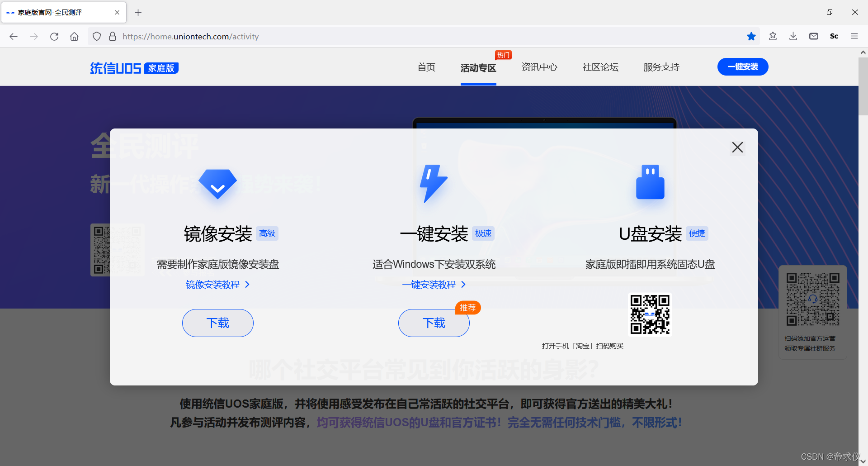Click the scrollbar down arrow
The height and width of the screenshot is (466, 868).
click(863, 461)
